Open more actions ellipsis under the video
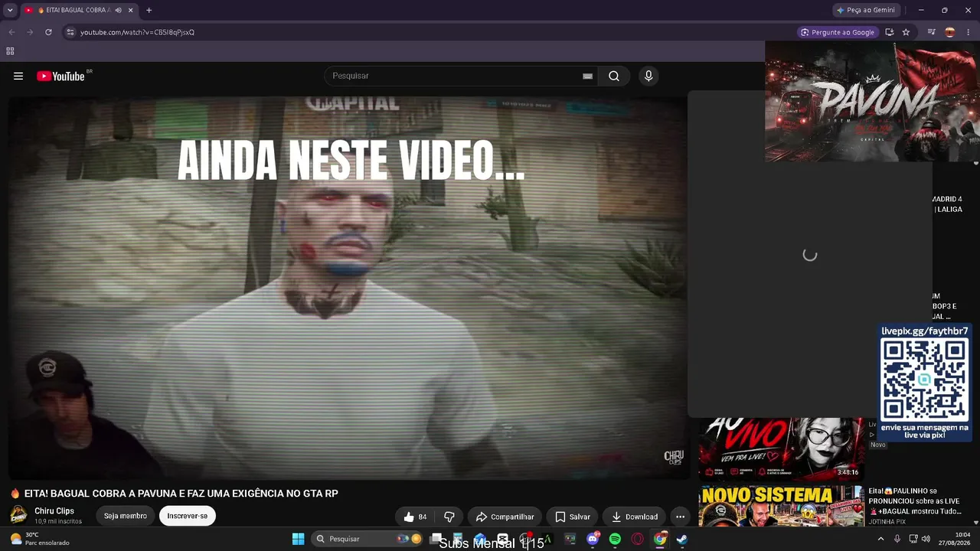The width and height of the screenshot is (980, 551). (x=680, y=517)
